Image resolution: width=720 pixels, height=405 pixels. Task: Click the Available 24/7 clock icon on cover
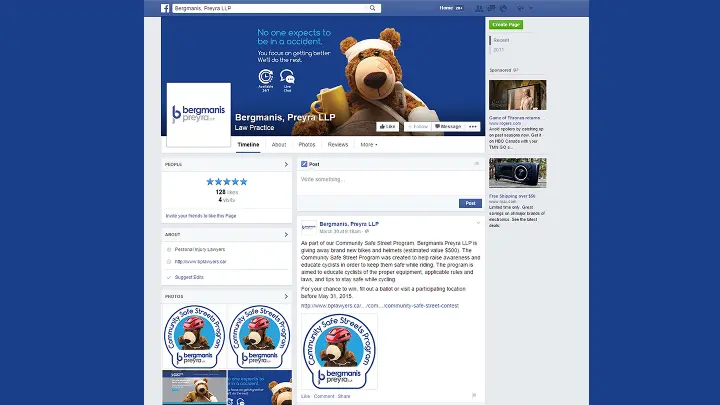point(266,76)
